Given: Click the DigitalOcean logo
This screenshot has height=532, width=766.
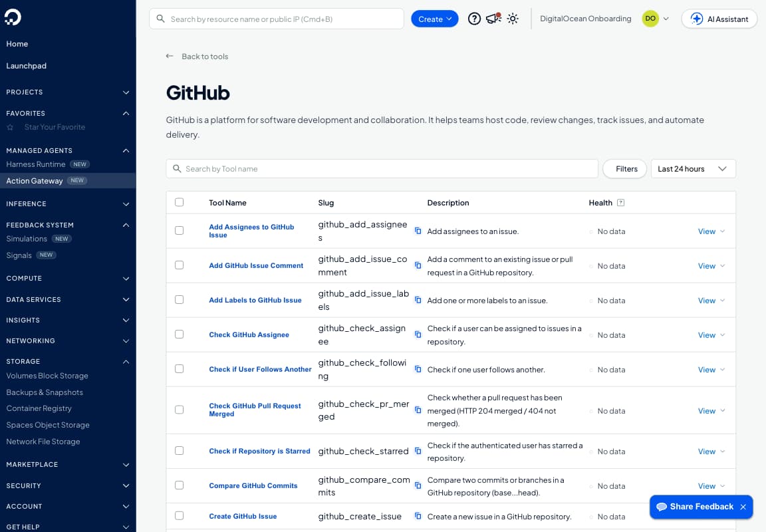Looking at the screenshot, I should click(13, 17).
